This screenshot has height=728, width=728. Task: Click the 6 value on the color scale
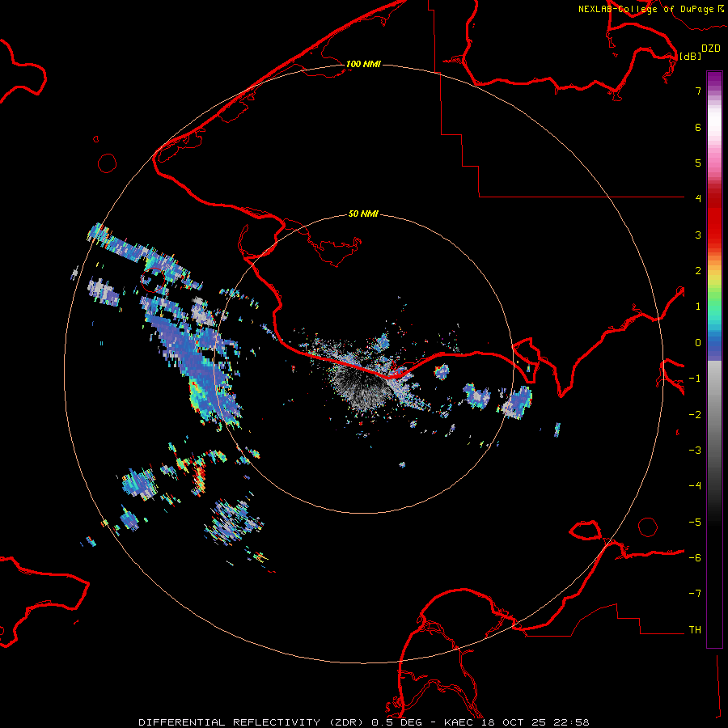pos(698,127)
